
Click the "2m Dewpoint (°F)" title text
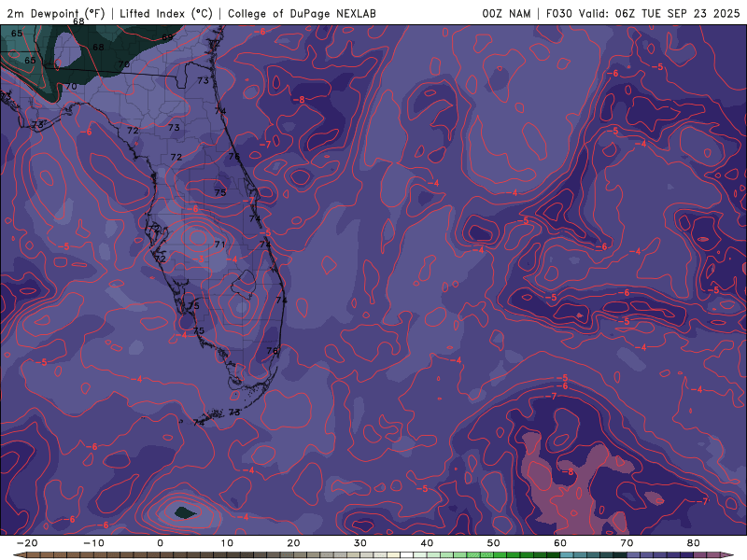56,13
